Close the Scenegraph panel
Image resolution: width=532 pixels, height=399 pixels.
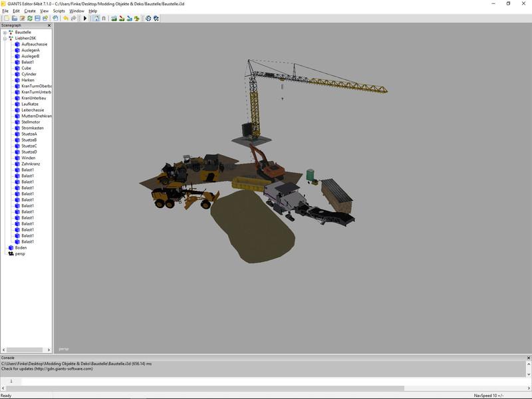[x=49, y=25]
